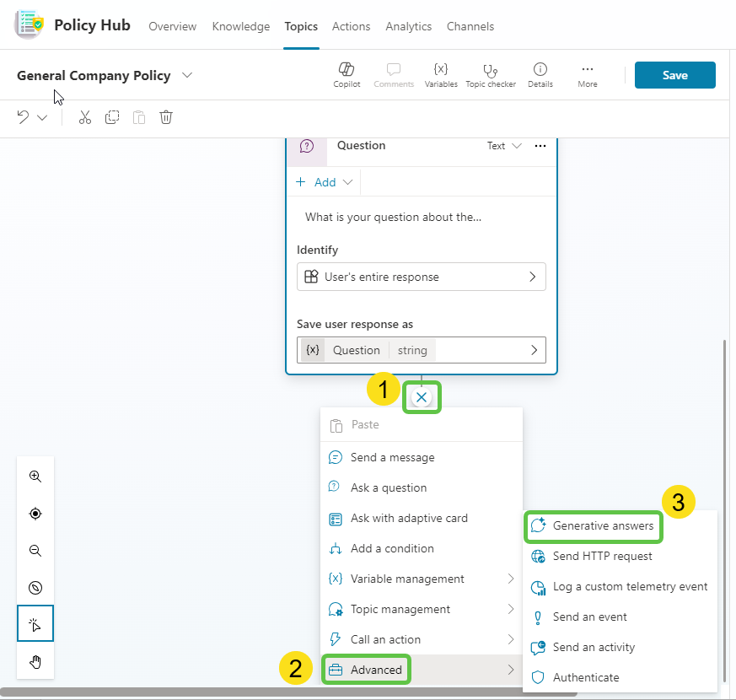Toggle the pan hand tool
This screenshot has width=736, height=700.
tap(35, 661)
